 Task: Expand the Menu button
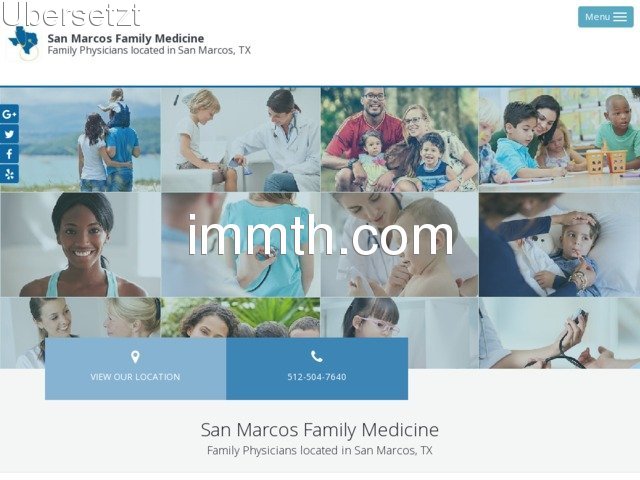pyautogui.click(x=606, y=17)
